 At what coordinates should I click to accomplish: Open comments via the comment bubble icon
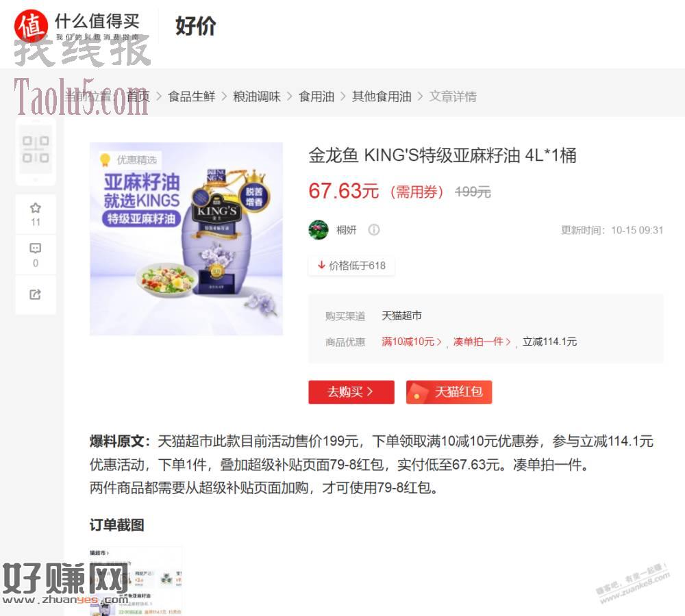click(36, 248)
